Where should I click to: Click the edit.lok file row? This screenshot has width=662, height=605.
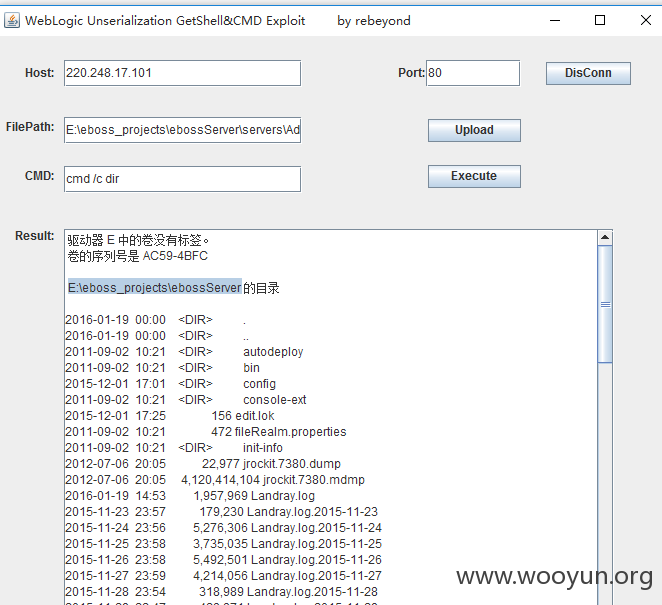pyautogui.click(x=170, y=416)
